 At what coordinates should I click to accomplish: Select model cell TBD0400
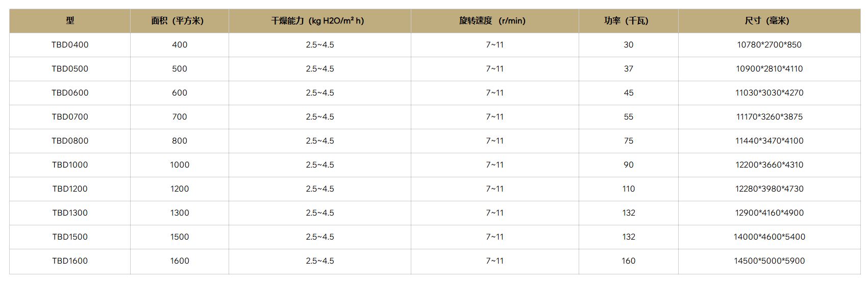(x=70, y=45)
